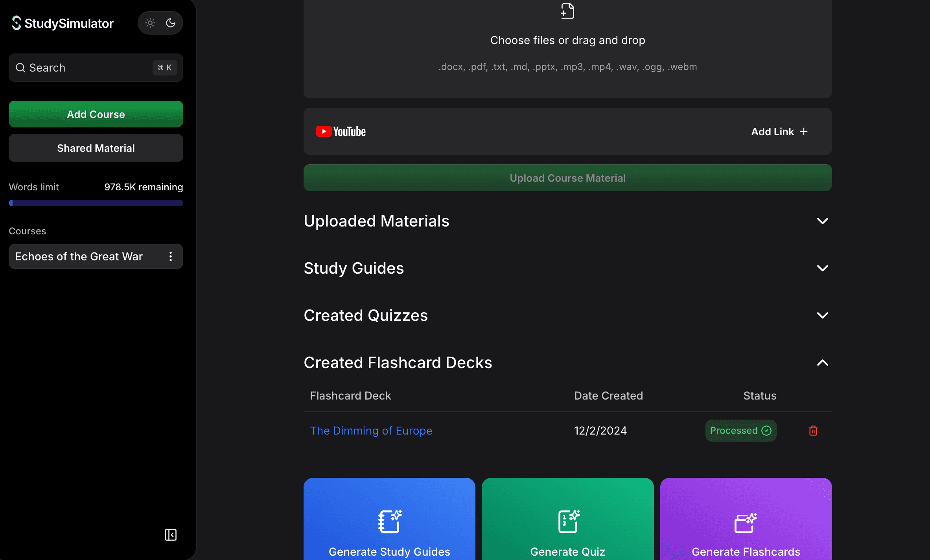This screenshot has width=930, height=560.
Task: Click the YouTube logo
Action: coord(341,131)
